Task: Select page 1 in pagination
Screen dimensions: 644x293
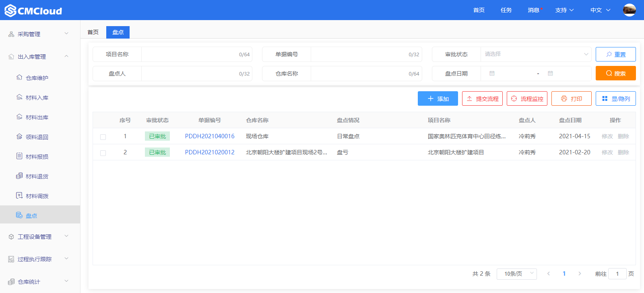Action: [564, 274]
